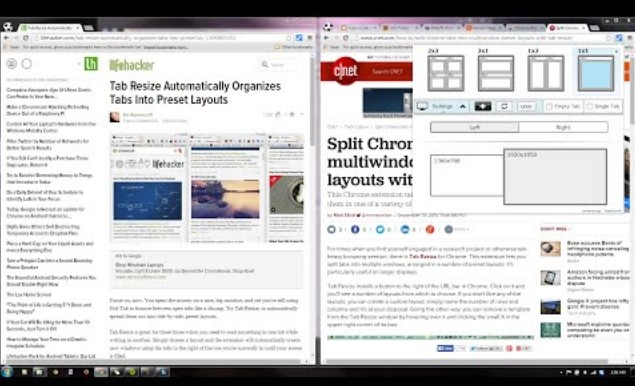Open the dropdown arrow beside the lh logo

(78, 64)
